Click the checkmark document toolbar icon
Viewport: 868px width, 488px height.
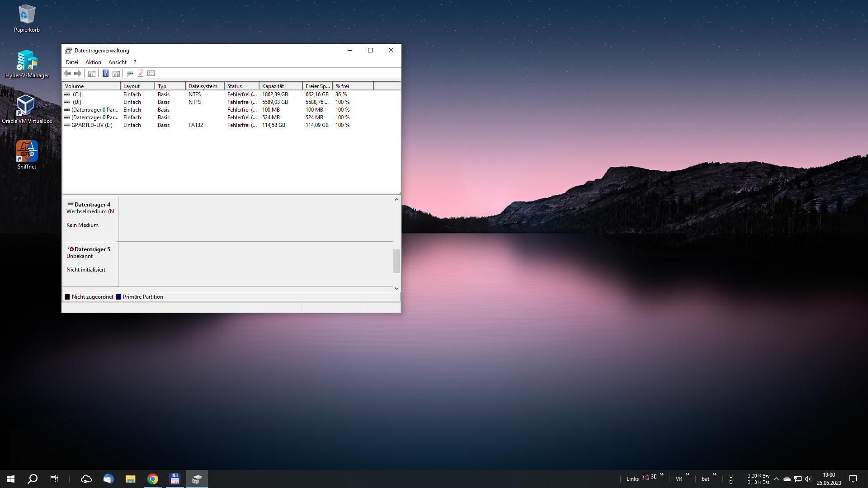pyautogui.click(x=141, y=73)
